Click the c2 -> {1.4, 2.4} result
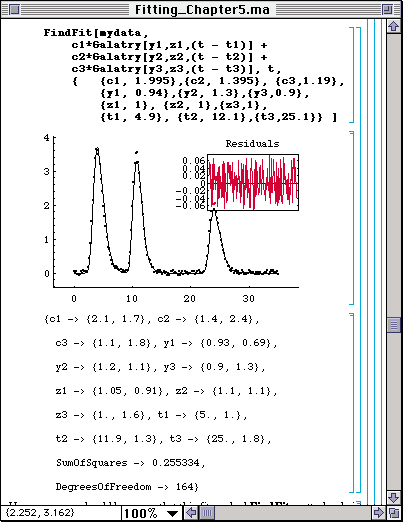 [x=206, y=319]
